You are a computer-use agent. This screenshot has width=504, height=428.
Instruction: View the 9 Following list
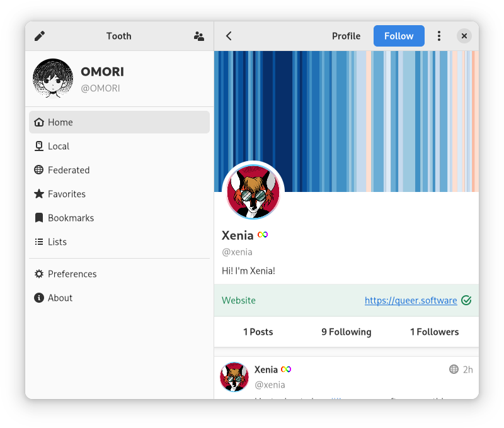346,332
